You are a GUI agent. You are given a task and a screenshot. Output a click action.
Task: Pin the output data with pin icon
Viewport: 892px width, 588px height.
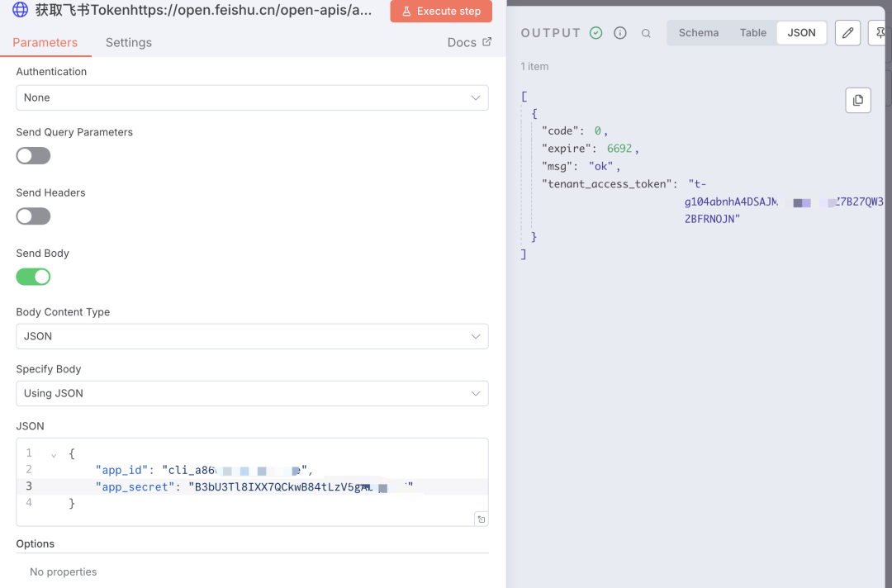click(880, 33)
